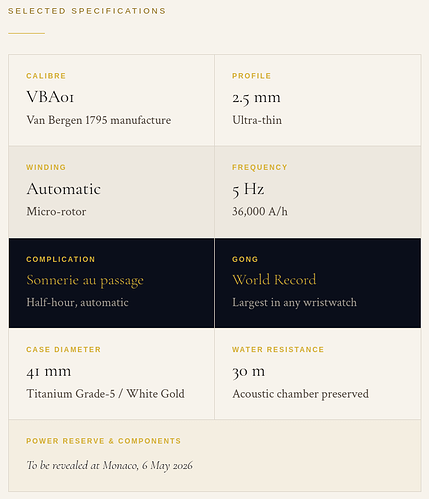429x499 pixels.
Task: Click the 36,000 A/h text
Action: 260,211
